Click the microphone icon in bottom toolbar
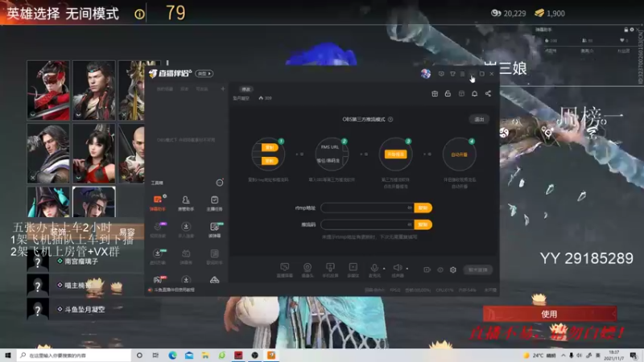644x362 pixels. [374, 269]
